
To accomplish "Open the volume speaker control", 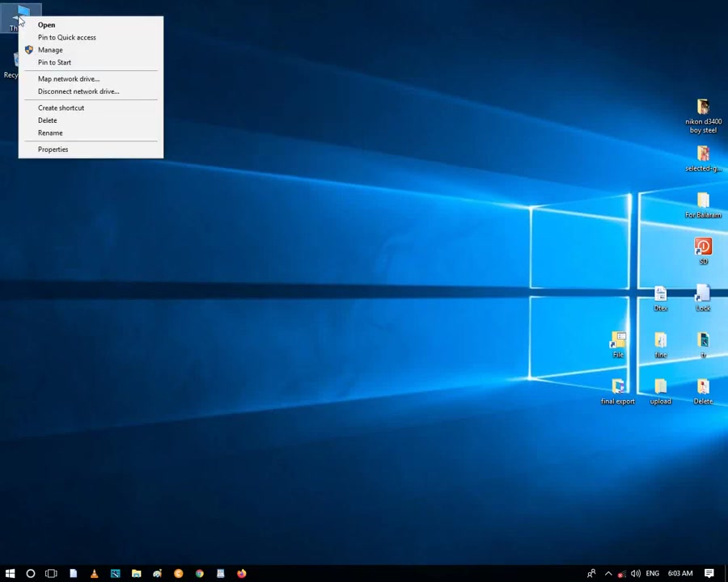I will click(636, 574).
